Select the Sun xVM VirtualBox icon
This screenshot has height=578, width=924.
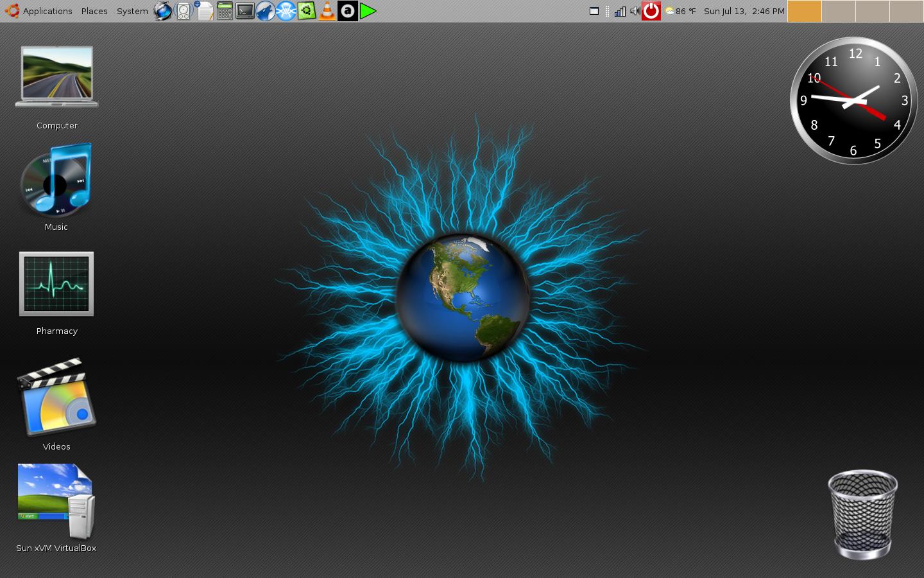coord(56,501)
